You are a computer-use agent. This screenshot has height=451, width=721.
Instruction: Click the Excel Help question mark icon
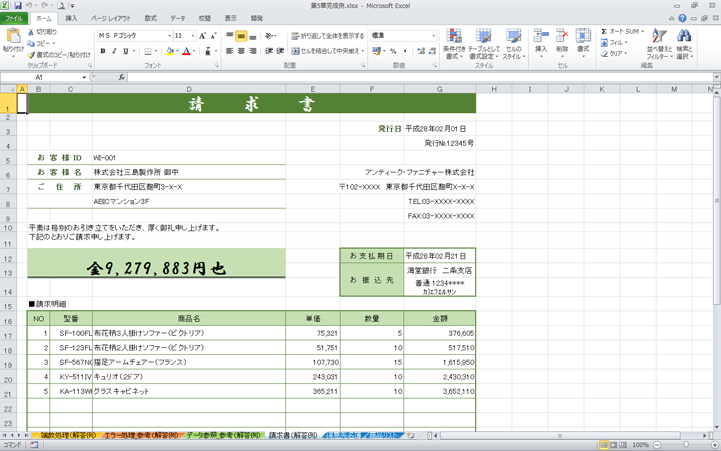[x=682, y=18]
